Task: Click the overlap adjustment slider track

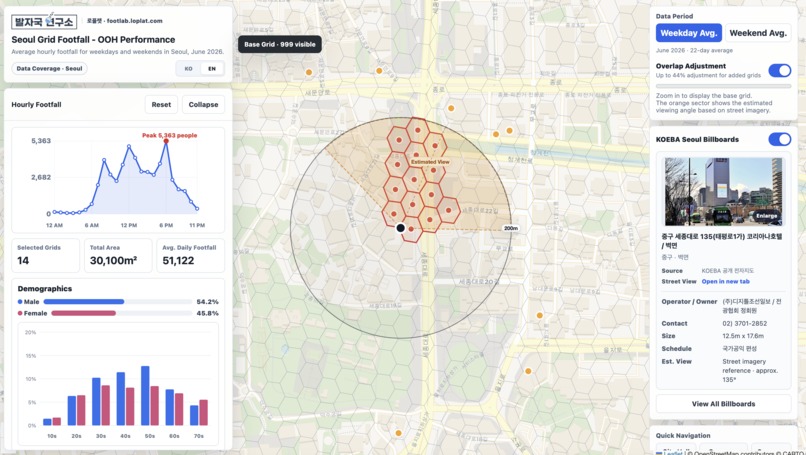Action: [723, 86]
